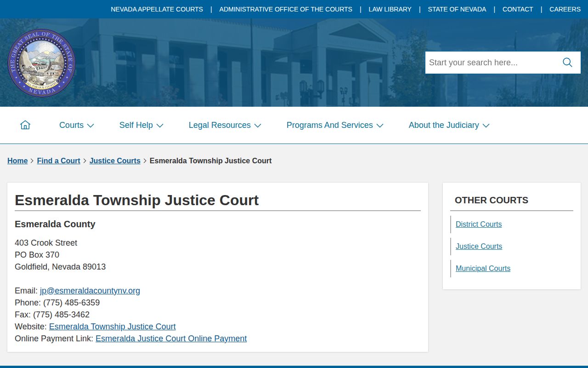Viewport: 588px width, 368px height.
Task: Visit the State of Nevada link
Action: coord(457,9)
